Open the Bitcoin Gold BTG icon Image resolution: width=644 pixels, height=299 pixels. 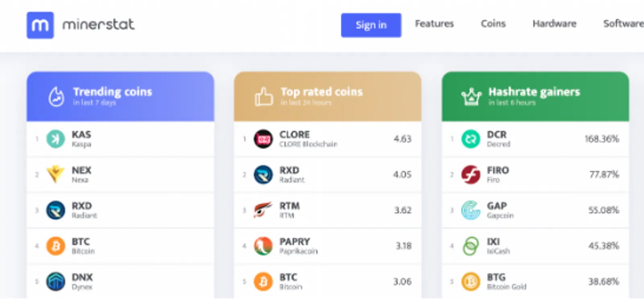(x=471, y=281)
